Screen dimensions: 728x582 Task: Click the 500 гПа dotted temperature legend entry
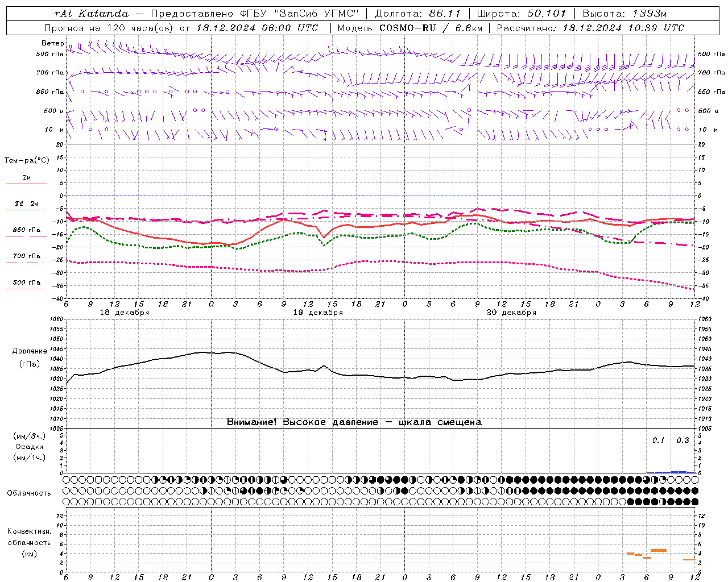pyautogui.click(x=26, y=282)
